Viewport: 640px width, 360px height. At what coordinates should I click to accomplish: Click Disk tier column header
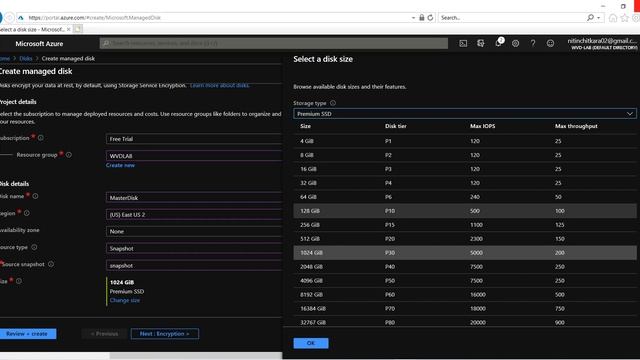(396, 126)
